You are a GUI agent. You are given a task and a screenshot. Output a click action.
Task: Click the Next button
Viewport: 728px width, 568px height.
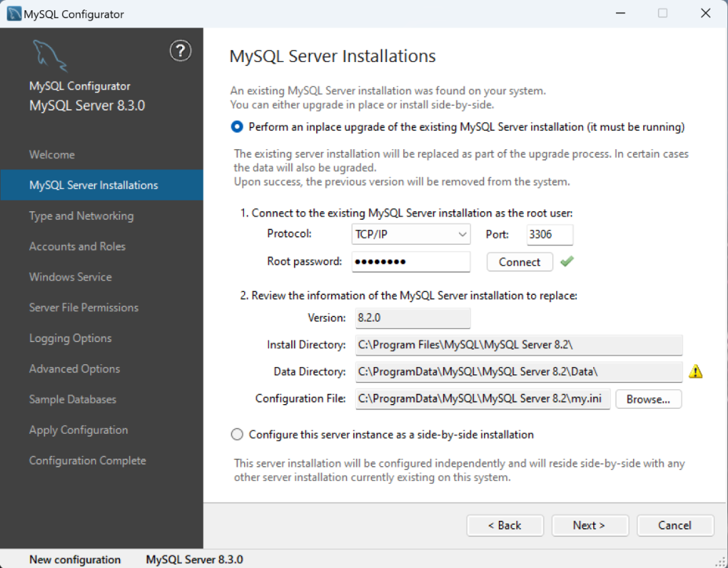coord(590,526)
